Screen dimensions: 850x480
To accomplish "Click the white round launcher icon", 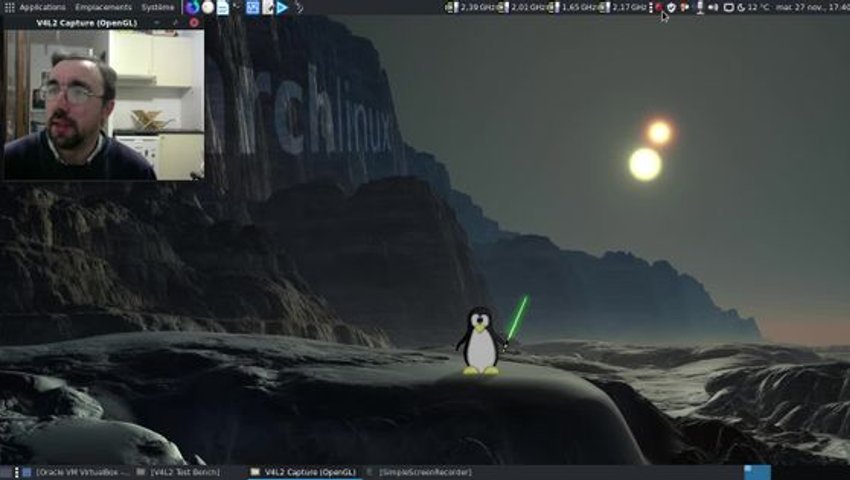I will [x=208, y=7].
